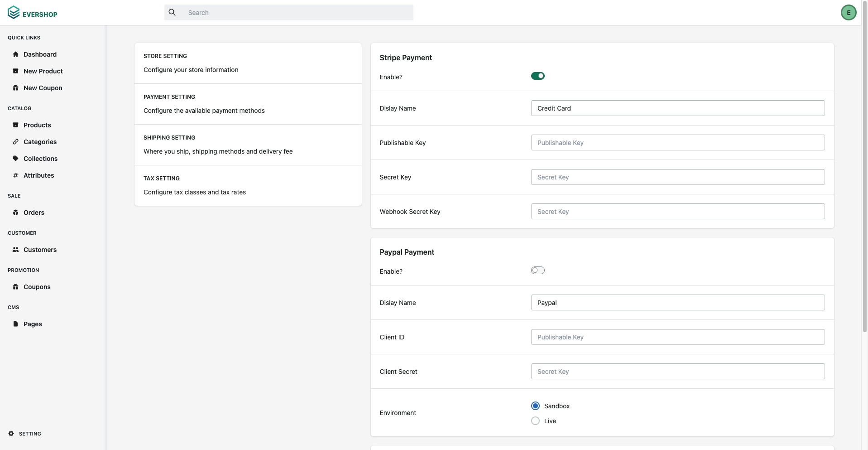This screenshot has width=868, height=450.
Task: Go to New Coupon
Action: click(x=43, y=88)
